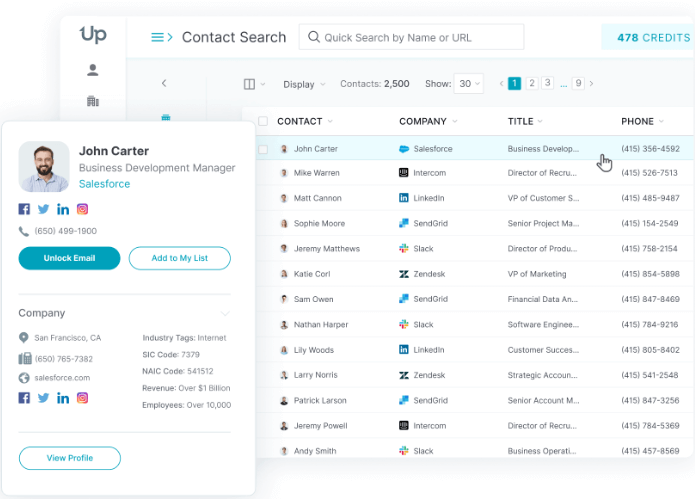
Task: Click the Unlock Email button
Action: pyautogui.click(x=69, y=258)
